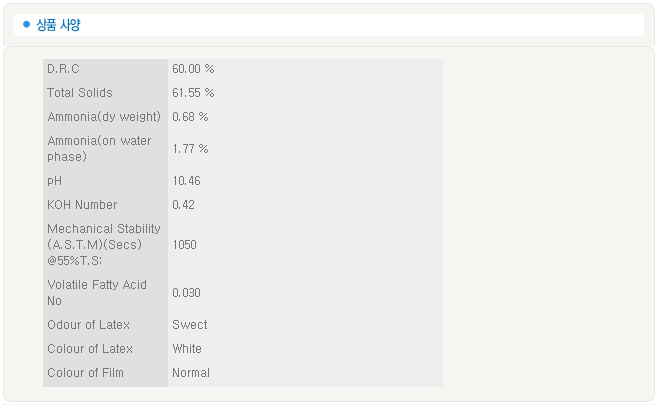Viewport: 661px width, 406px height.
Task: Click the 0.030 fatty acid value
Action: (x=186, y=292)
